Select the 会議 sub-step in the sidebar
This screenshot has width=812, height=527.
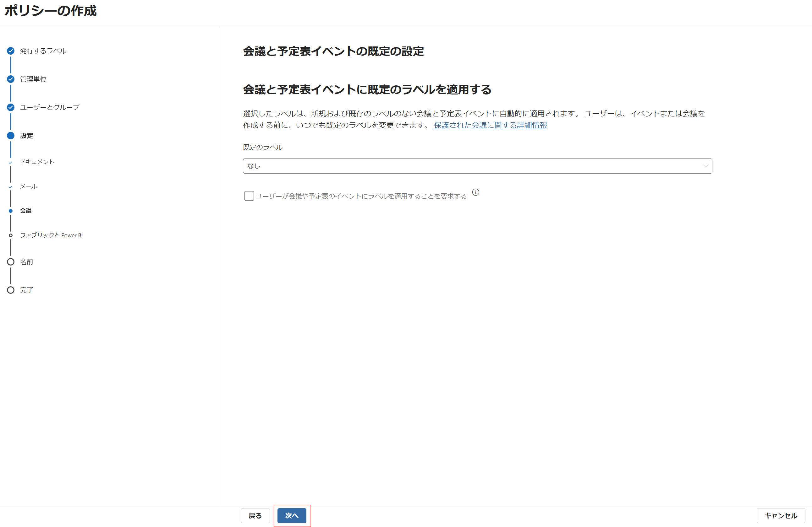pyautogui.click(x=25, y=211)
